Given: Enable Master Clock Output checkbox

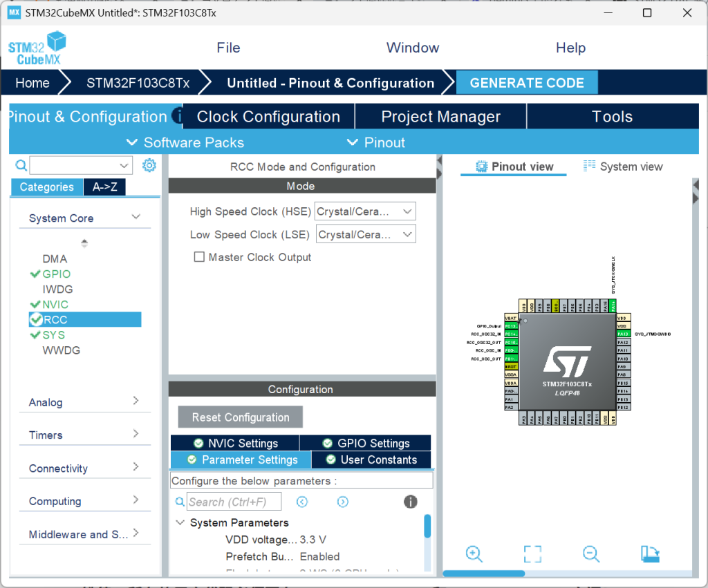Looking at the screenshot, I should click(x=199, y=257).
